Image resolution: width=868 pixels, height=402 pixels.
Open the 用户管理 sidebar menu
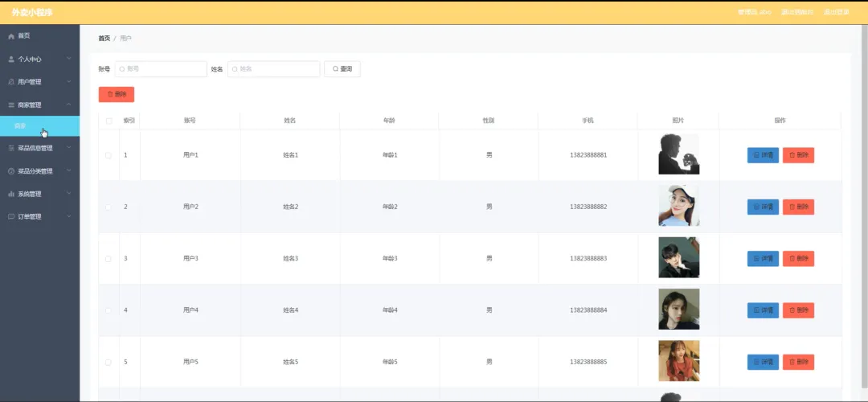pyautogui.click(x=40, y=82)
